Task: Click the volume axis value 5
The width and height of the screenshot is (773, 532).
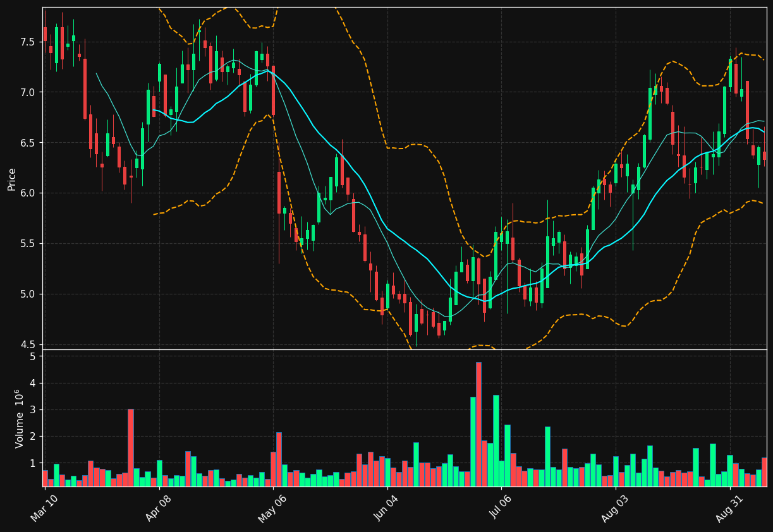Action: pos(33,356)
